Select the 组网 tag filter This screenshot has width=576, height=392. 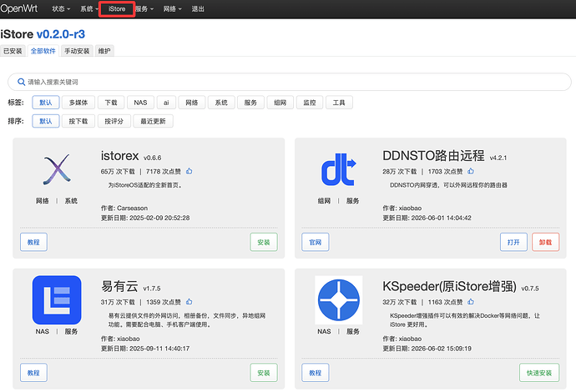[280, 103]
